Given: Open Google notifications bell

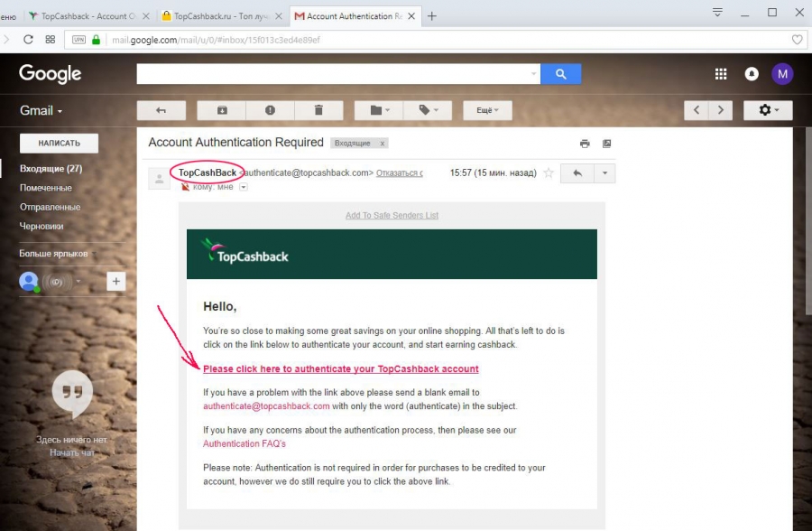Looking at the screenshot, I should (x=752, y=74).
